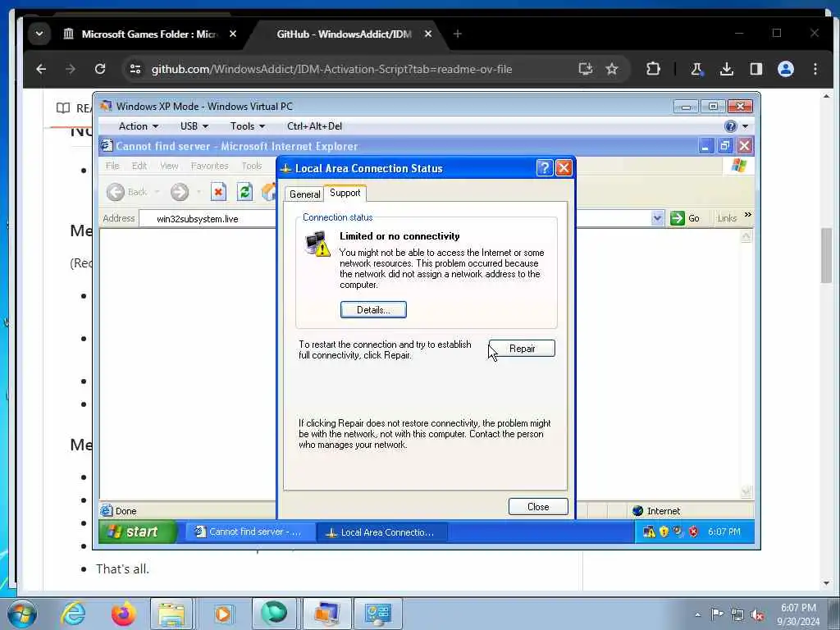Show hidden icons in Windows 7 tray
This screenshot has height=630, width=840.
point(697,615)
